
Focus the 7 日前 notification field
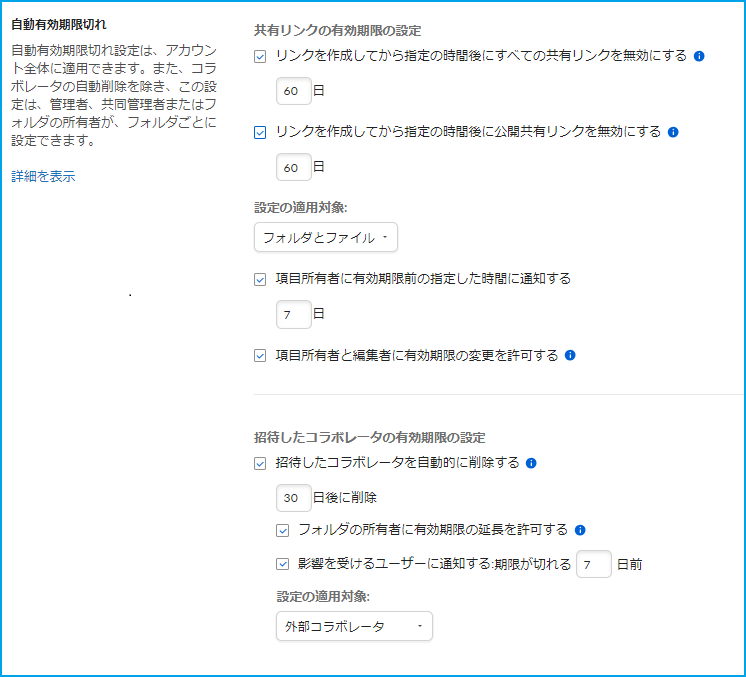(x=593, y=564)
